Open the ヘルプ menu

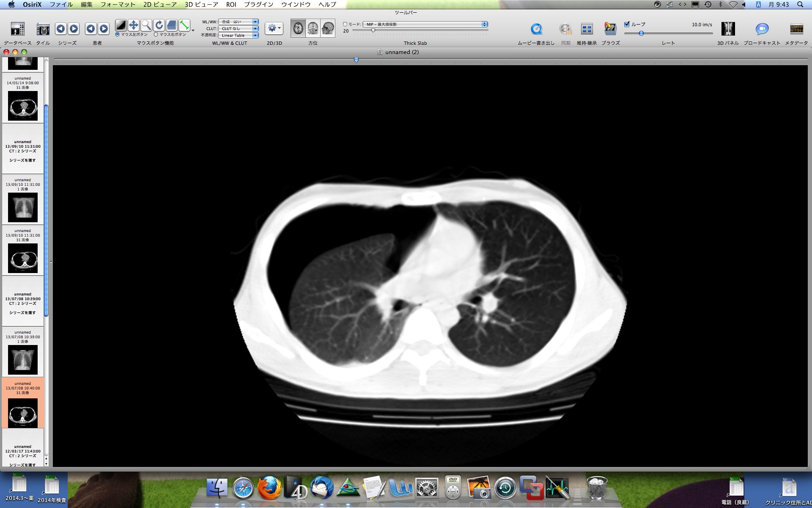[x=327, y=4]
